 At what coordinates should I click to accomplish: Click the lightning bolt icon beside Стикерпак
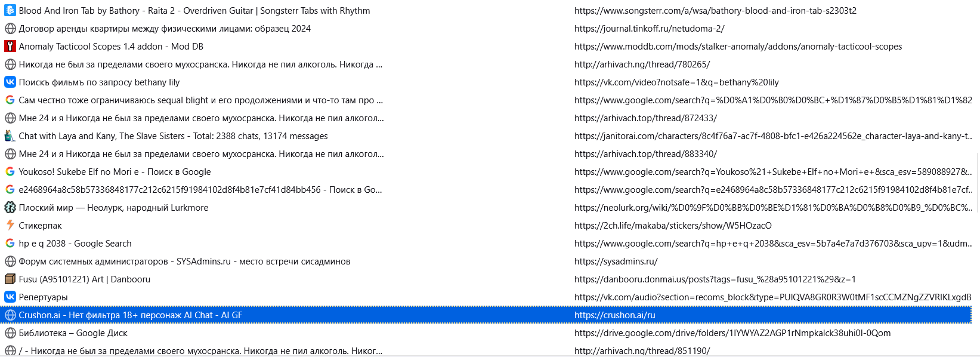pyautogui.click(x=10, y=226)
